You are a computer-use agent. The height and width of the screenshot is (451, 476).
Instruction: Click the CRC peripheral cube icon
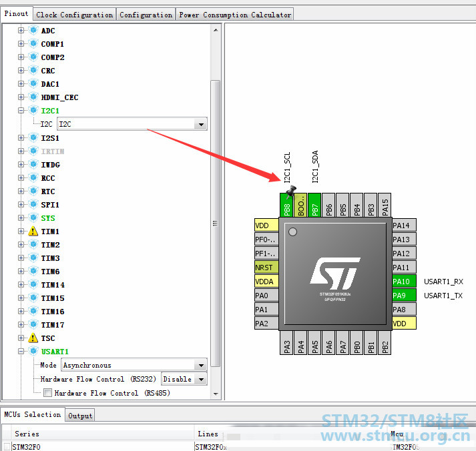click(33, 70)
